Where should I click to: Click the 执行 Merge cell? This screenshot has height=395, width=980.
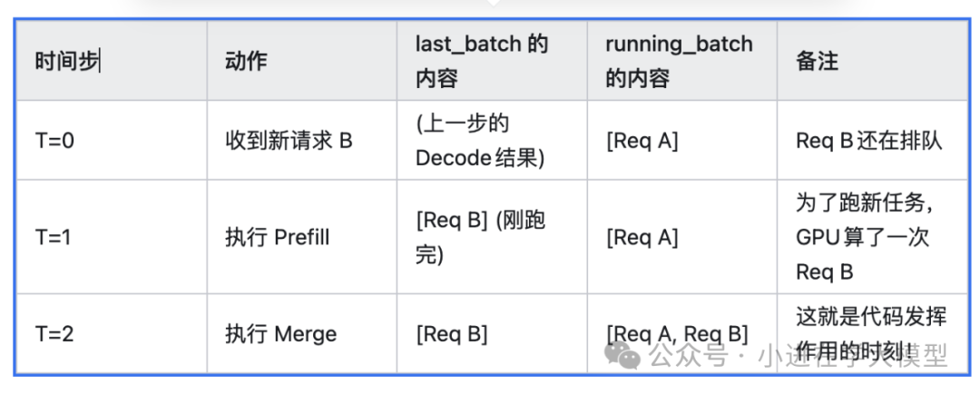tap(280, 334)
